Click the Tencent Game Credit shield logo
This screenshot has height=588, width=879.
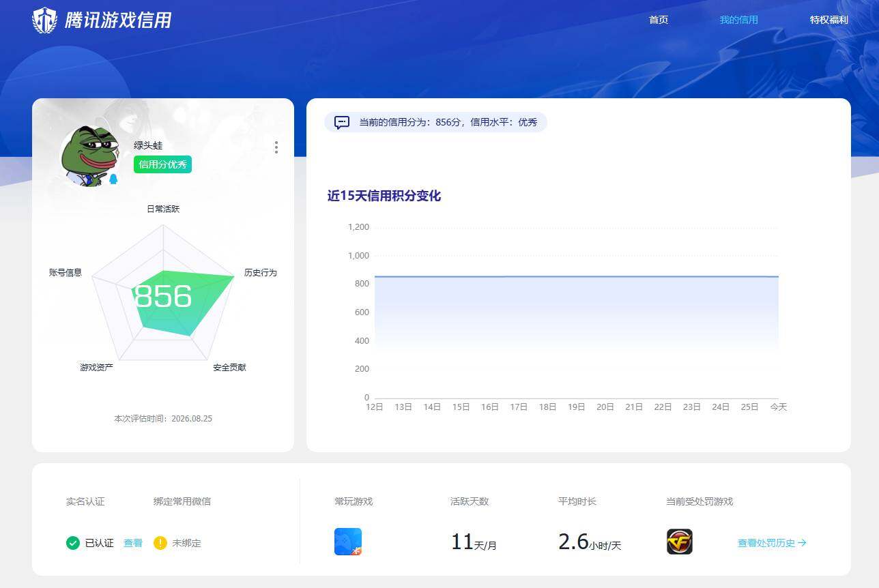45,20
